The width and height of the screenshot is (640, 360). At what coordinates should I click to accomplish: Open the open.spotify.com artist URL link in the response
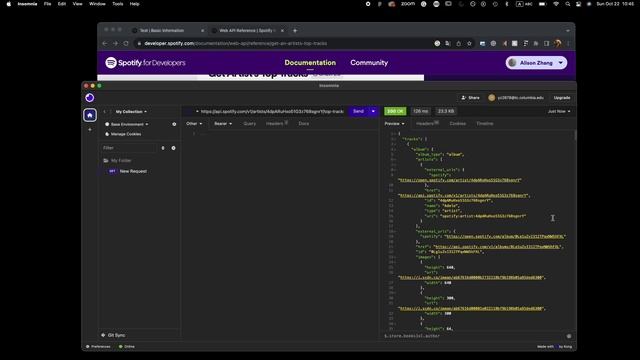point(460,180)
